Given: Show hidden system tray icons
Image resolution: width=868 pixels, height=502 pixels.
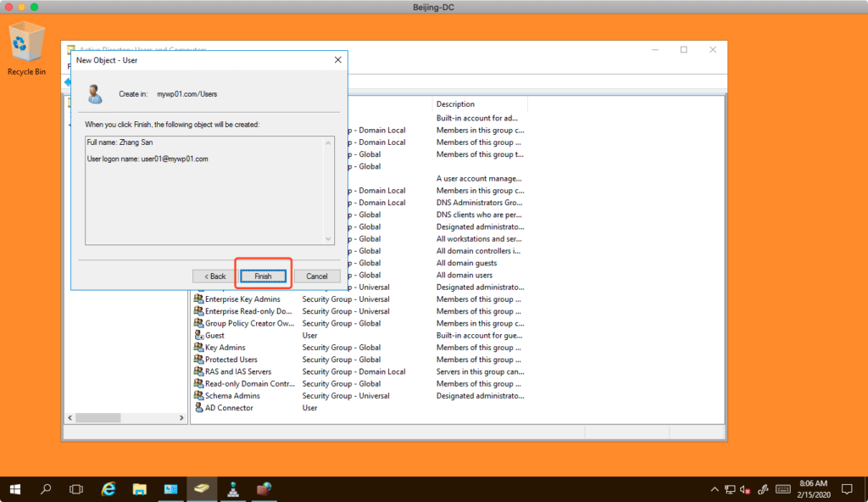Looking at the screenshot, I should click(x=714, y=489).
